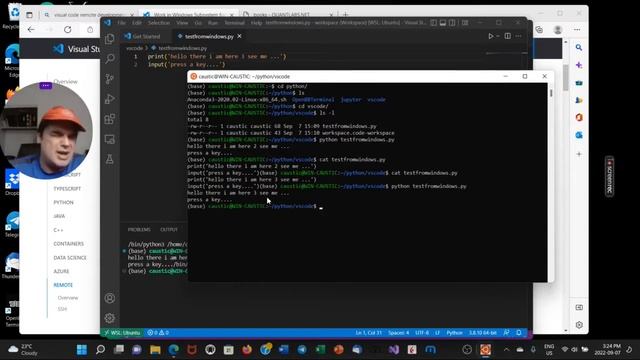Open REMOTE link in docs sidebar
640x360 pixels.
(63, 285)
